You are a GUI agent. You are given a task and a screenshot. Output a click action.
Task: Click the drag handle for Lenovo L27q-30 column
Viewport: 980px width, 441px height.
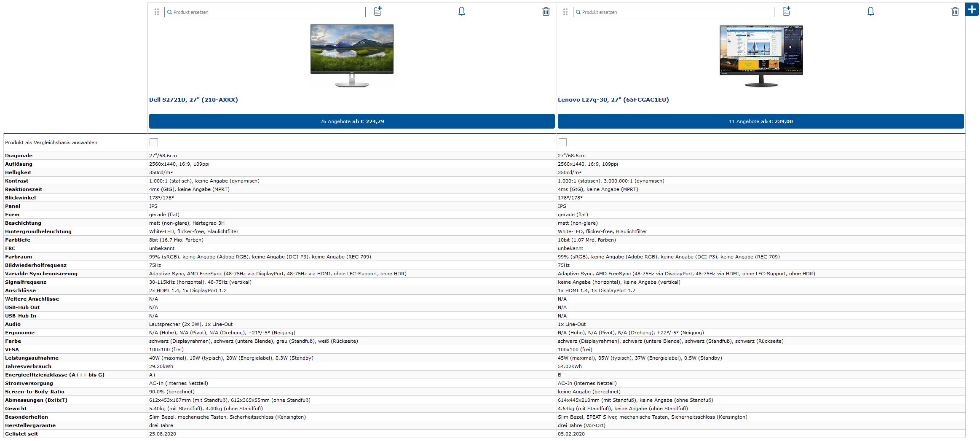pos(565,12)
